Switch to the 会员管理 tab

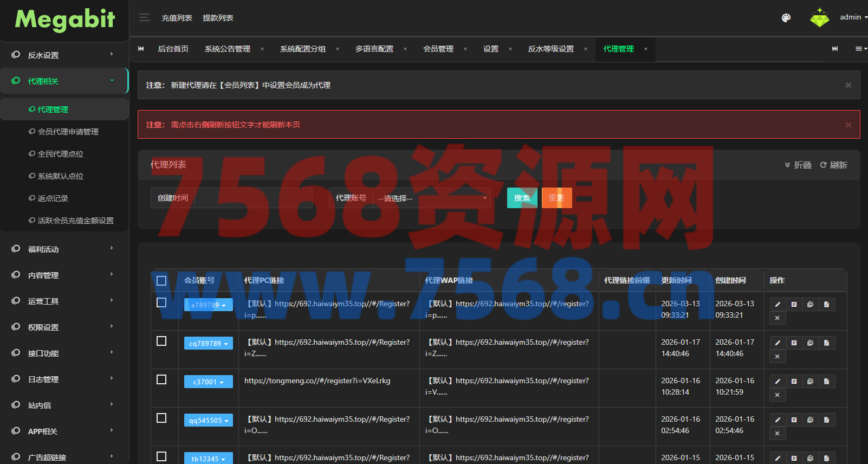438,49
